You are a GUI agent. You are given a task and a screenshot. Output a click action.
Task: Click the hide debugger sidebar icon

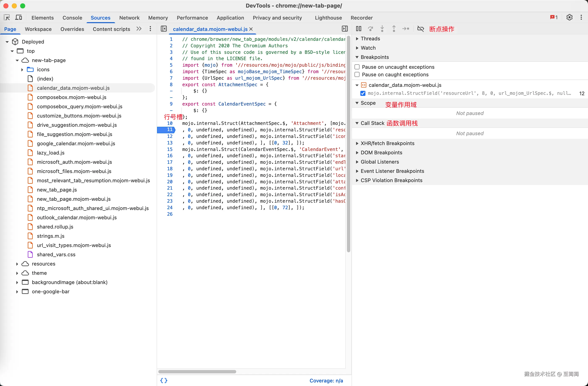click(x=345, y=29)
